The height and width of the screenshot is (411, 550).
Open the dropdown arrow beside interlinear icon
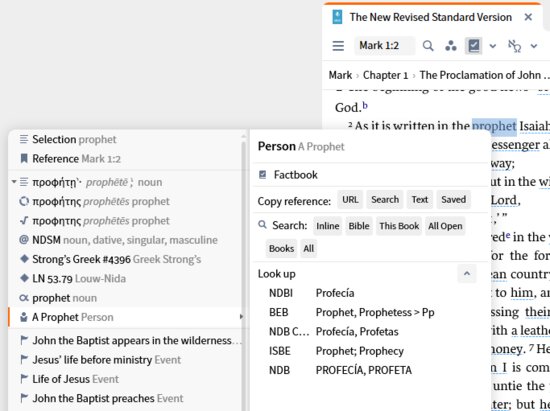[x=534, y=46]
